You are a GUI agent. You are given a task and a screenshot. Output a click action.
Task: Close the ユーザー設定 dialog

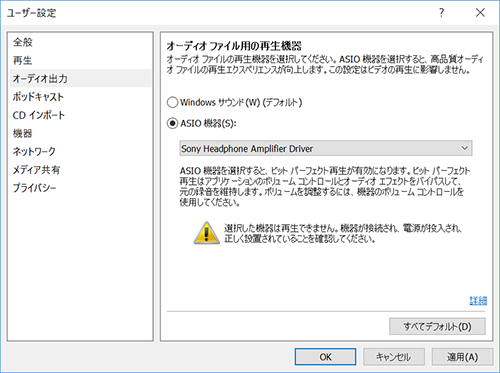click(x=480, y=13)
